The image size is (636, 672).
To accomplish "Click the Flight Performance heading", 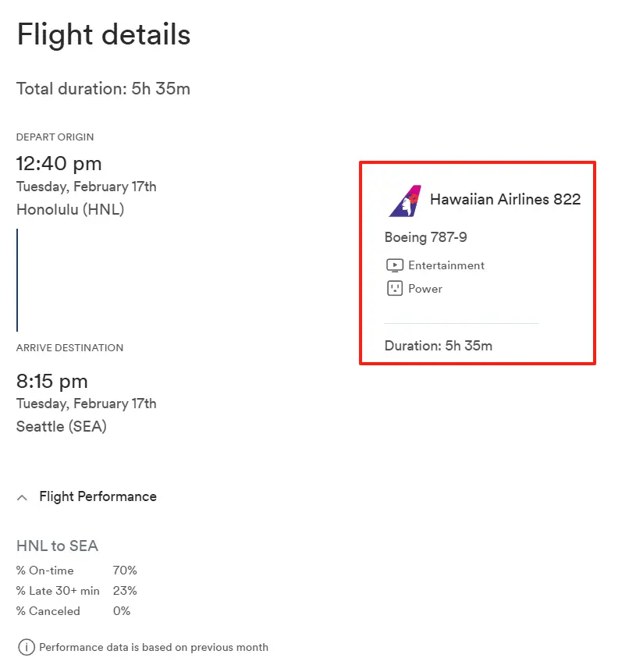I will [x=98, y=496].
